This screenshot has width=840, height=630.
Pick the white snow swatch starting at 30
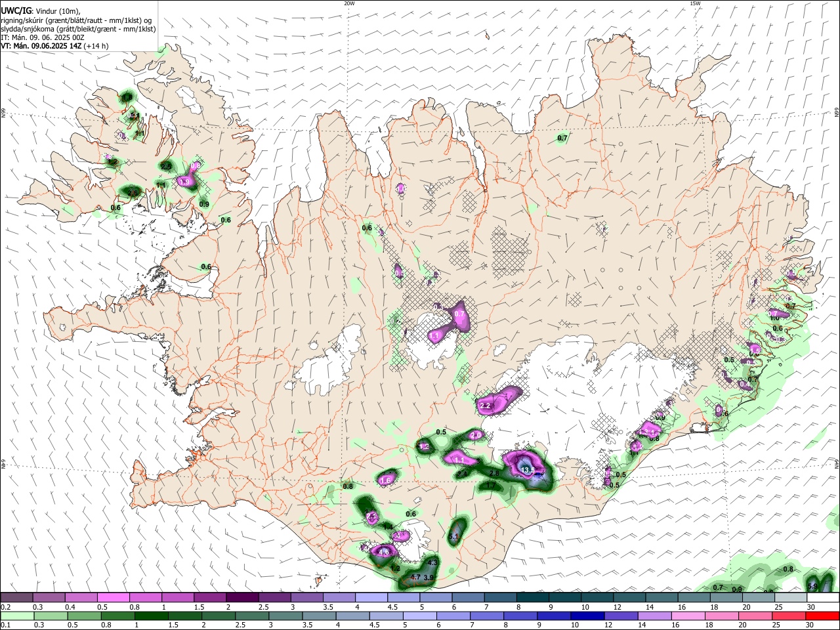point(823,597)
